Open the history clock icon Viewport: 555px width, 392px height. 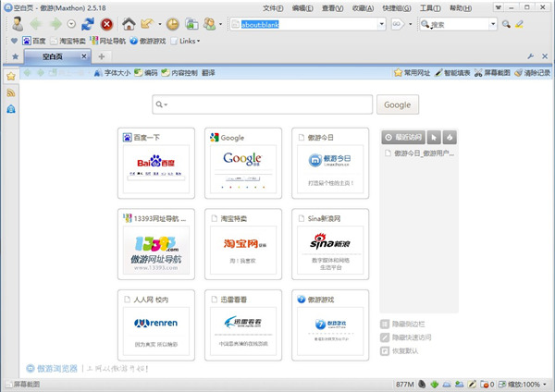[173, 24]
